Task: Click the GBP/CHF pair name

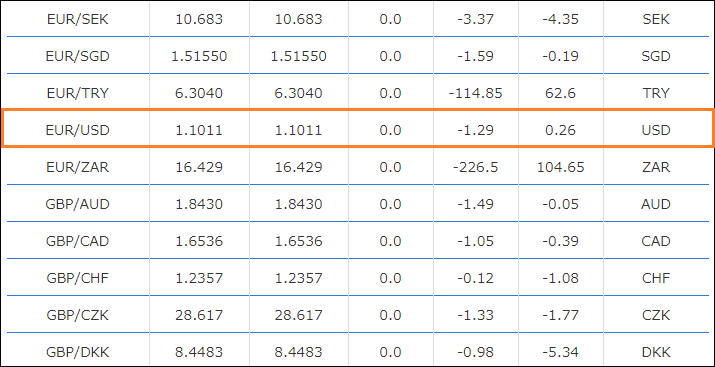Action: 78,278
